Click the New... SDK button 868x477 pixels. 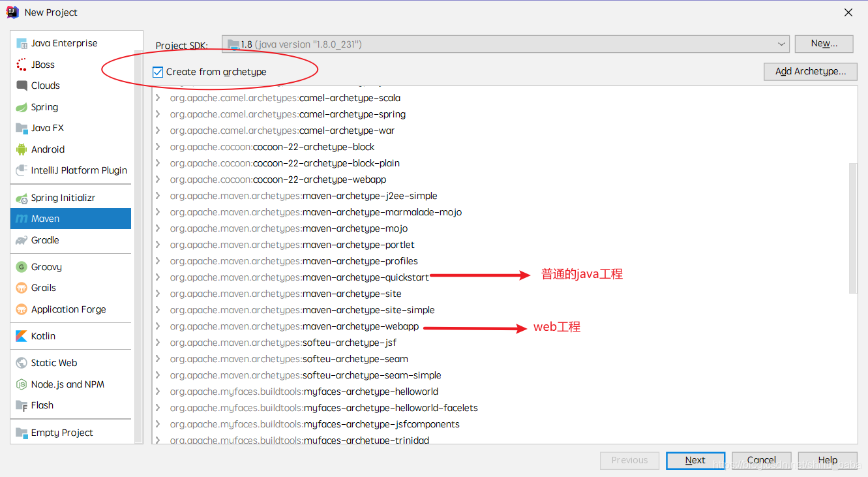click(x=824, y=44)
